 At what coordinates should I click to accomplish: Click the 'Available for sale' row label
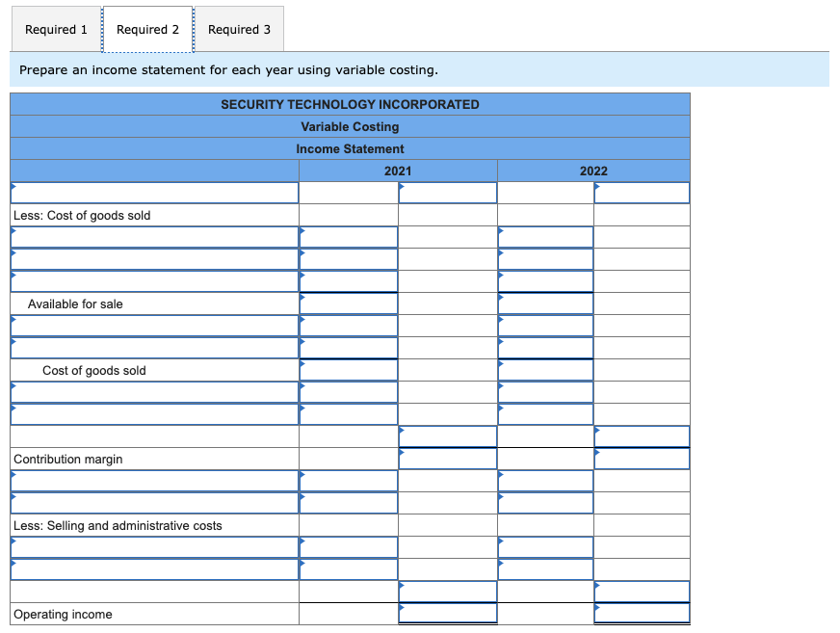(x=75, y=303)
